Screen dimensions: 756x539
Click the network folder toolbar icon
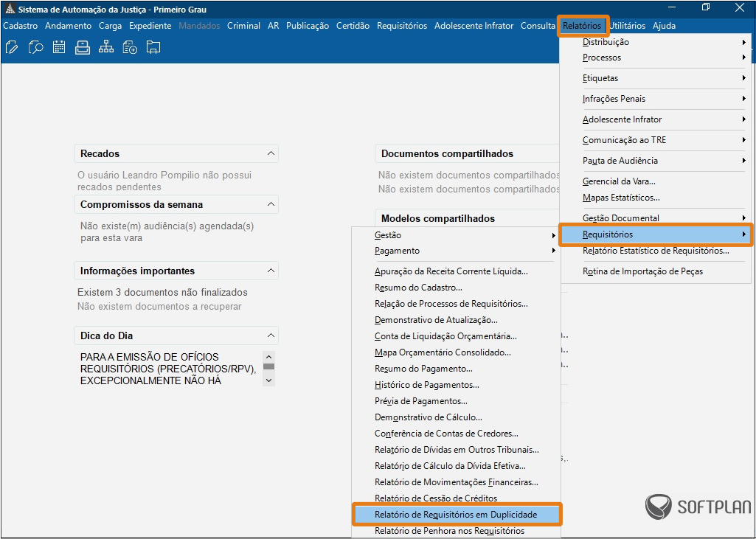point(153,47)
